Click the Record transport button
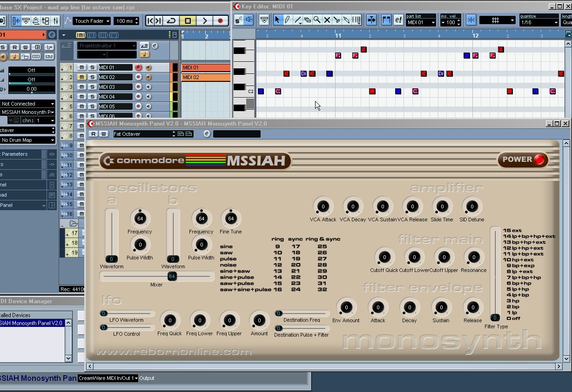 (x=221, y=21)
